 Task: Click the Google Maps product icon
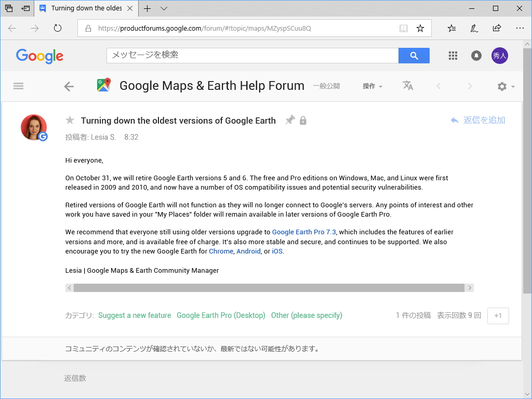point(103,85)
